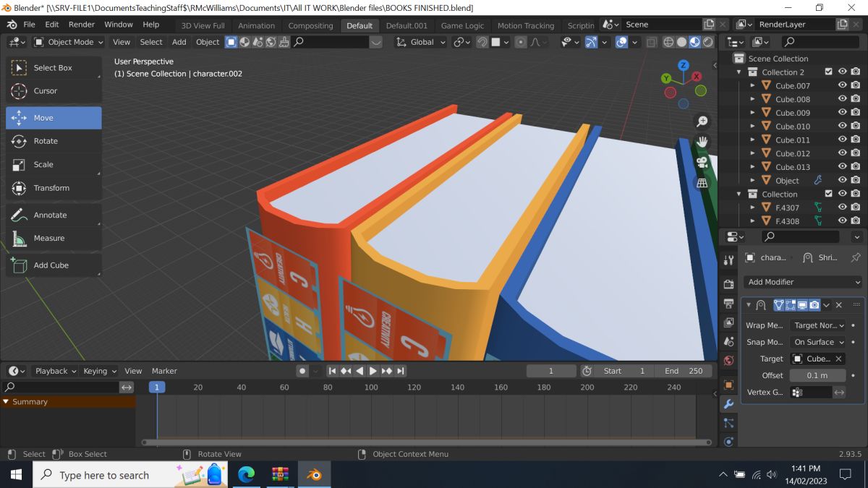This screenshot has width=868, height=488.
Task: Pin the properties editor context
Action: pos(856,257)
